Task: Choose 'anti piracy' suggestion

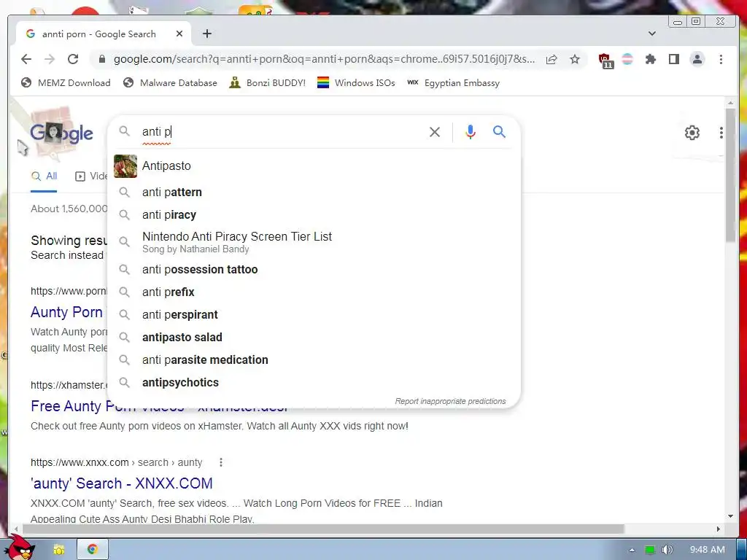Action: (314, 215)
